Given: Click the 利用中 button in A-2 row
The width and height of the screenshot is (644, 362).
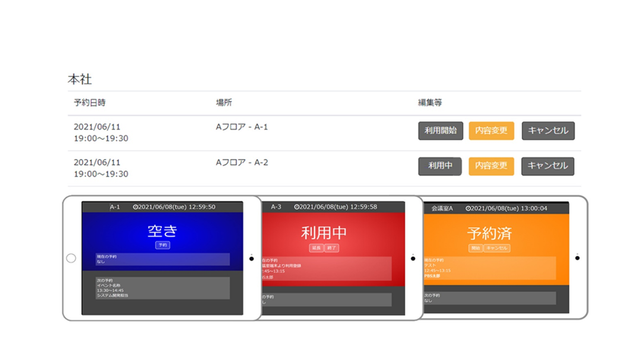Looking at the screenshot, I should tap(440, 166).
